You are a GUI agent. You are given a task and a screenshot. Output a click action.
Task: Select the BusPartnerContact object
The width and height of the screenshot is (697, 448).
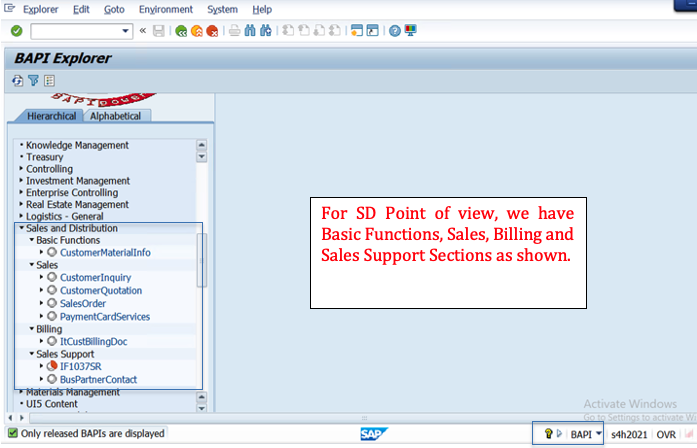point(98,379)
